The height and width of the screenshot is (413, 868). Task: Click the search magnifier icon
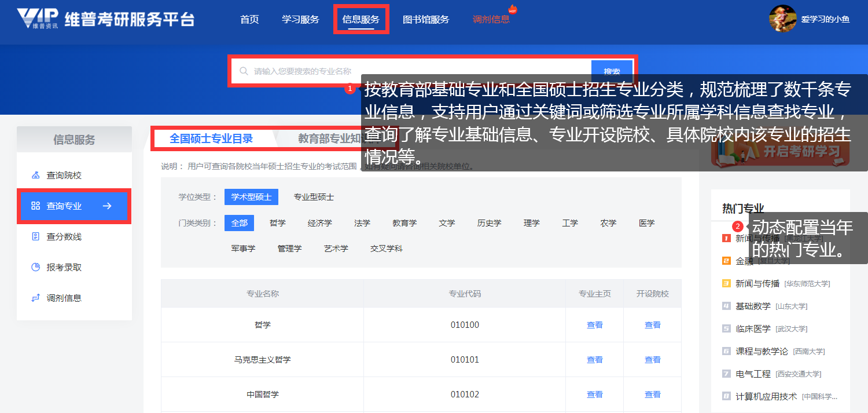pyautogui.click(x=244, y=71)
